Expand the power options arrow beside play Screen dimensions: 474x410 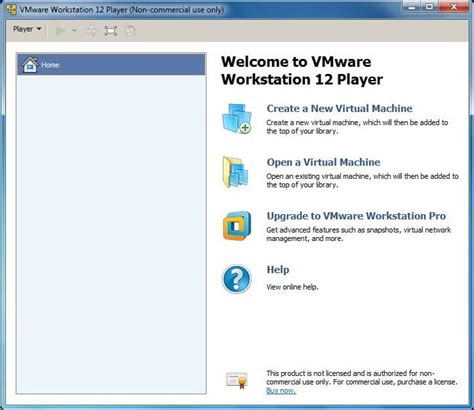coord(74,31)
